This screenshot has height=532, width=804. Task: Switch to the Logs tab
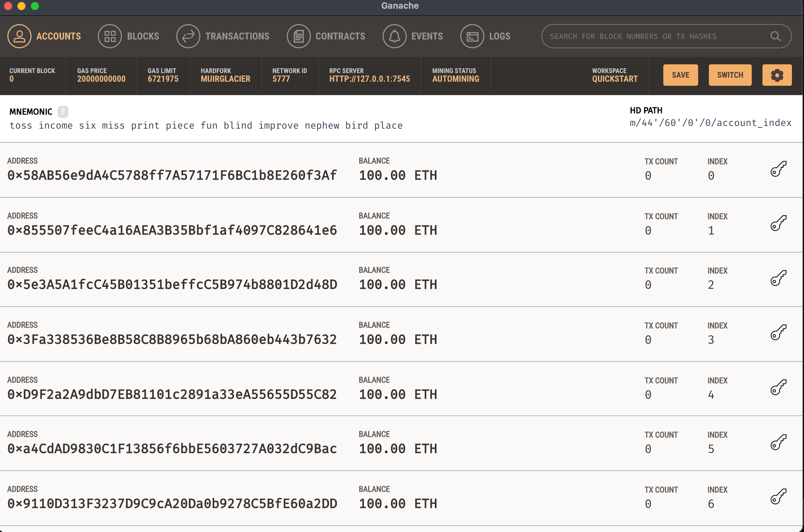500,36
